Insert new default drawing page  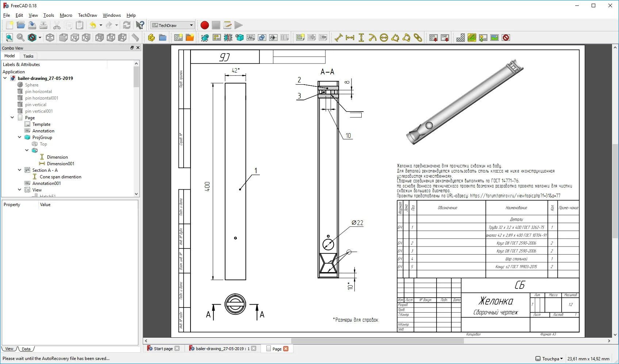(x=178, y=38)
